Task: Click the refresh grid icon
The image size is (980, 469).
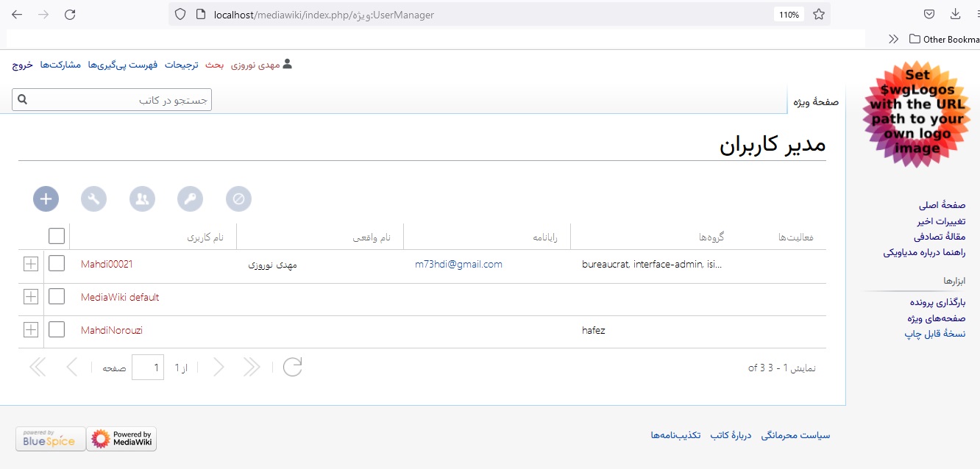Action: click(x=292, y=366)
